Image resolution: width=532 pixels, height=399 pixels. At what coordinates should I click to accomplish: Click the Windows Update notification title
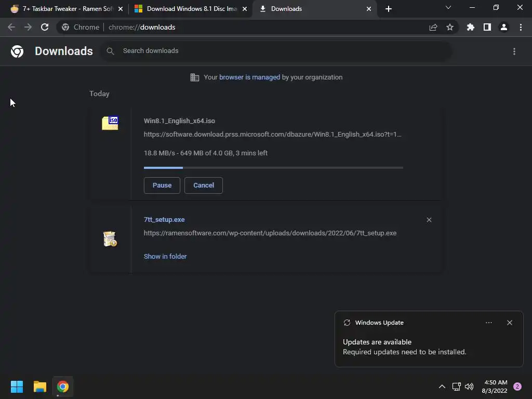379,323
